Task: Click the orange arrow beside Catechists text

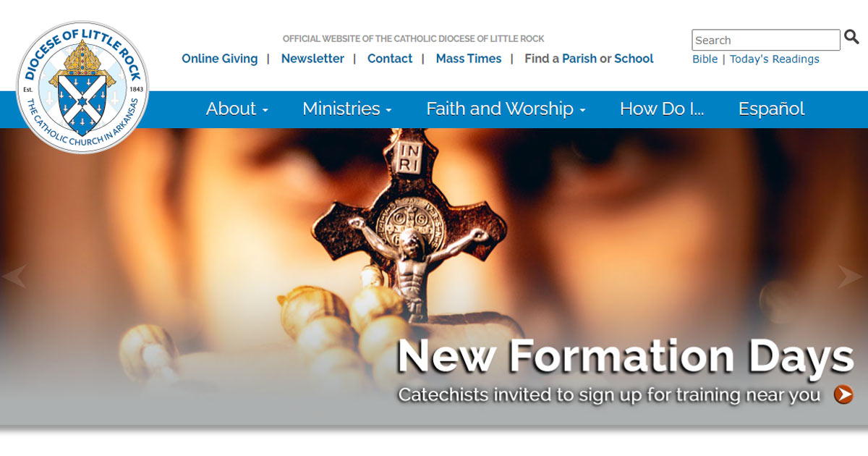Action: click(843, 394)
